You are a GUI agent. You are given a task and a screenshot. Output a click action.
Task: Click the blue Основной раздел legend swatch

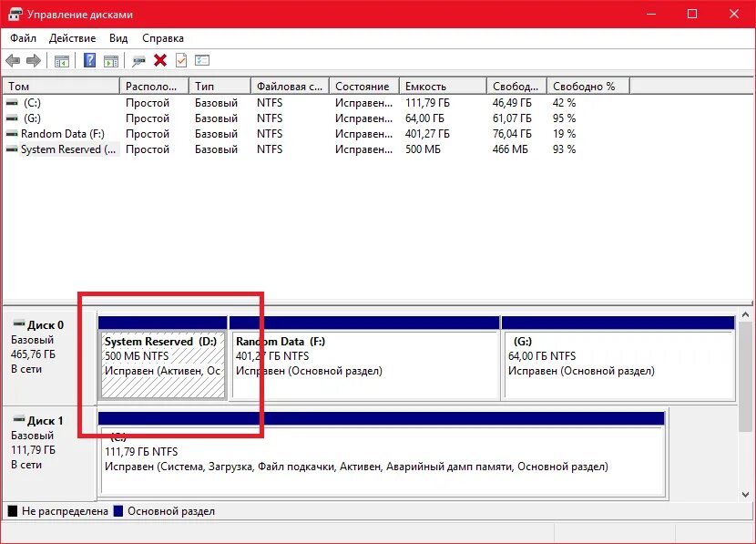click(118, 511)
